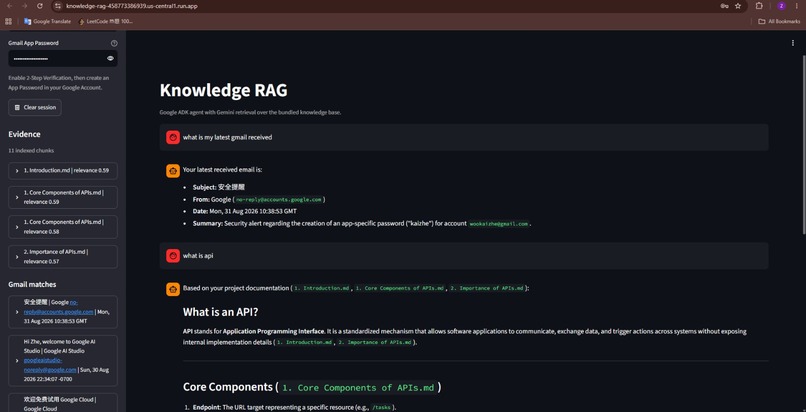Open the apps grid in bookmarks bar

tap(8, 22)
